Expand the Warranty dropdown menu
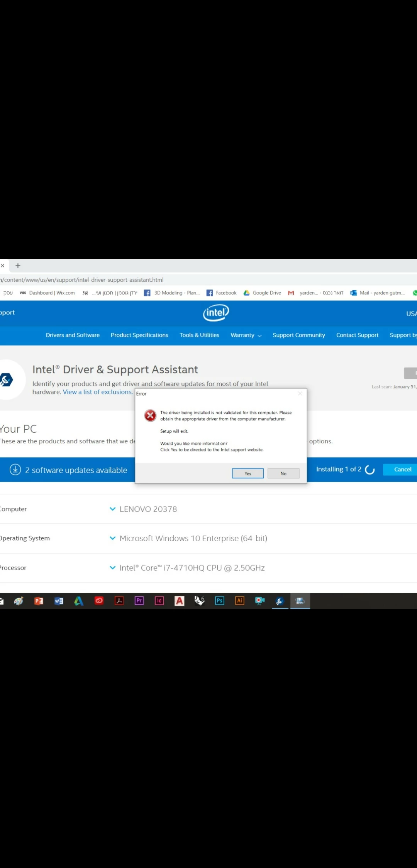This screenshot has height=868, width=417. pos(246,335)
